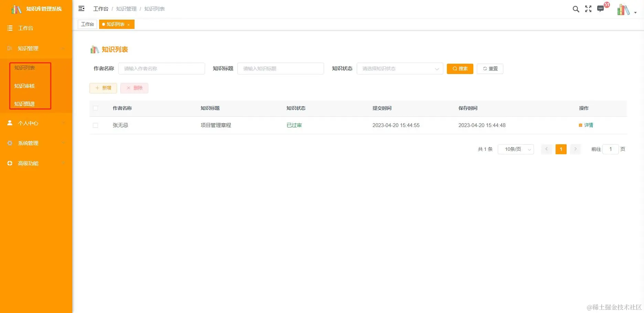Click the 请输入作者名称 input field

click(162, 68)
